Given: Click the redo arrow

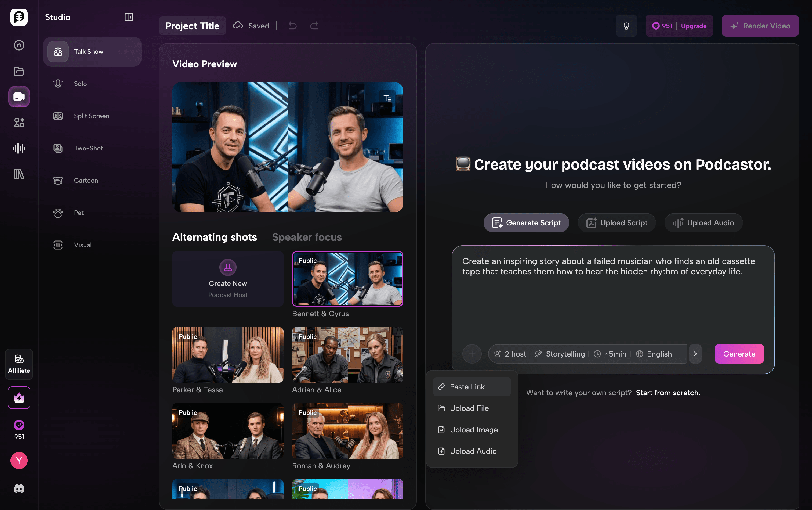Looking at the screenshot, I should tap(314, 26).
